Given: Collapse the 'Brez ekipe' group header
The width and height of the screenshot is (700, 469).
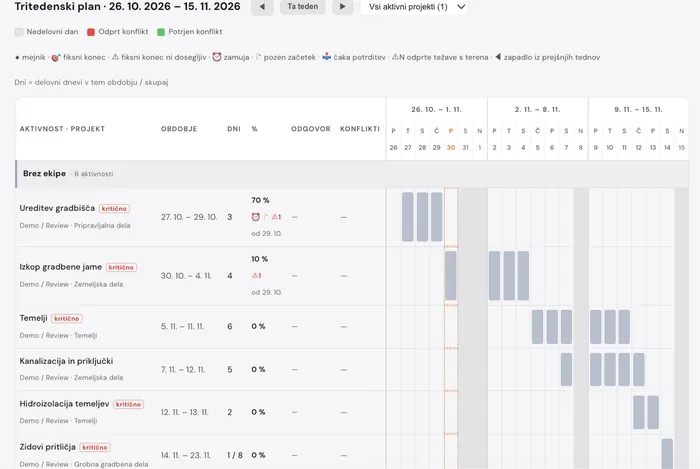Looking at the screenshot, I should (x=352, y=174).
